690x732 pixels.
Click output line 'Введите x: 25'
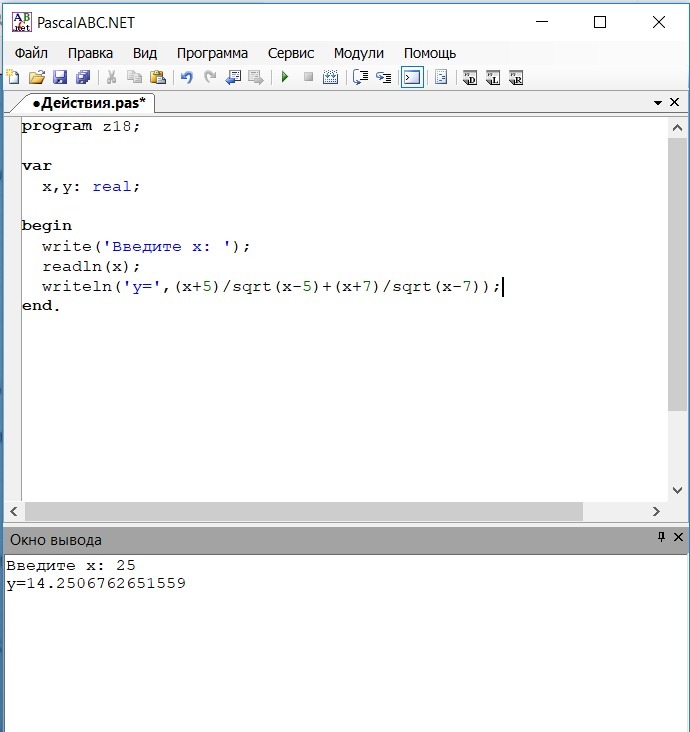[x=70, y=565]
